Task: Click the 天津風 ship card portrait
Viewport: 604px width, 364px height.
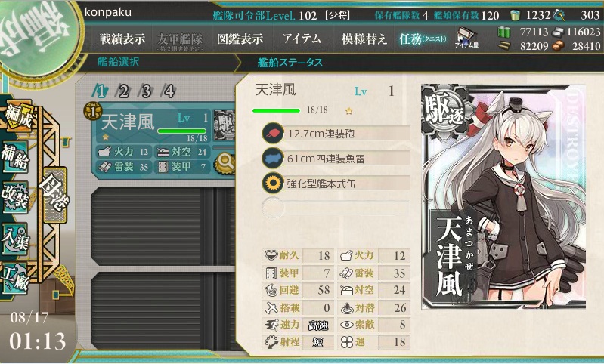Action: pyautogui.click(x=503, y=196)
